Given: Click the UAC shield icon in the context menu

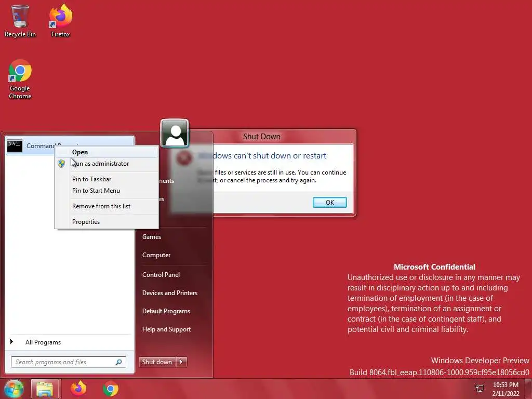Looking at the screenshot, I should [x=61, y=164].
